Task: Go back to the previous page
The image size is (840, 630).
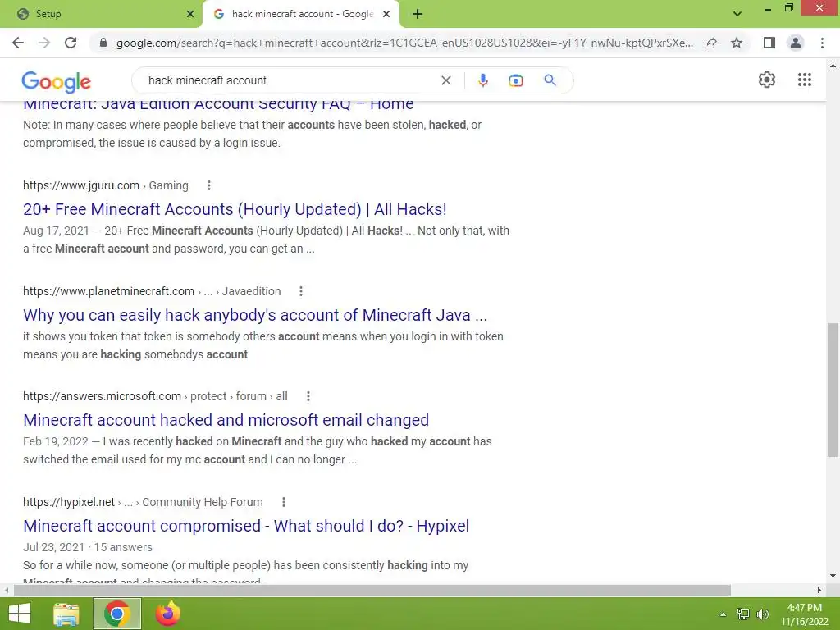Action: coord(18,43)
